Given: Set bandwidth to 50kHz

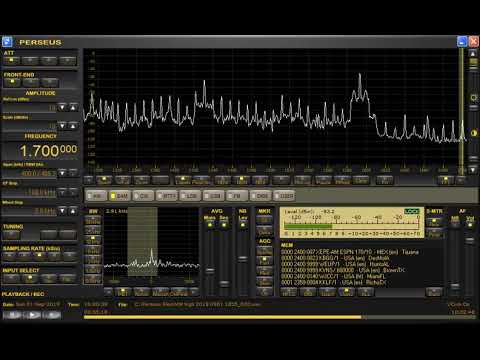Looking at the screenshot, I should (93, 221).
